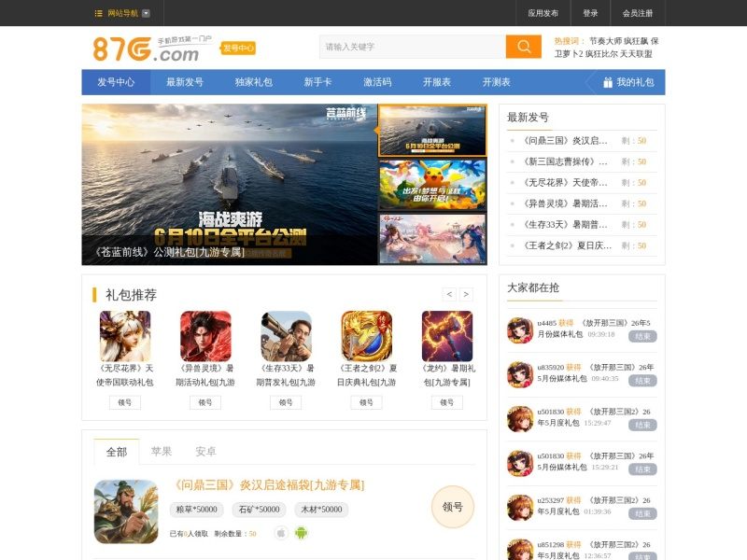Open the 无尽花界 game icon
Image resolution: width=747 pixels, height=560 pixels.
click(125, 336)
